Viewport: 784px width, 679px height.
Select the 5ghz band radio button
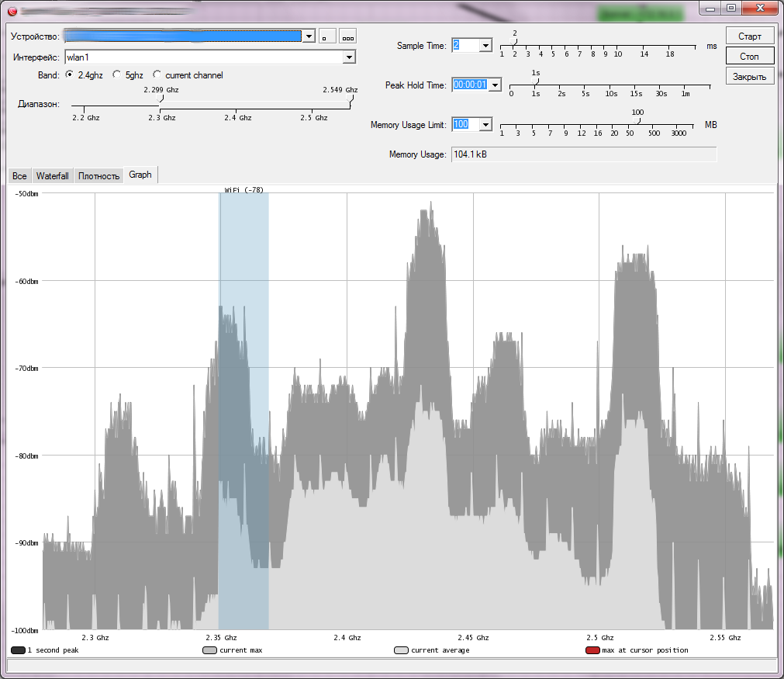[x=117, y=75]
